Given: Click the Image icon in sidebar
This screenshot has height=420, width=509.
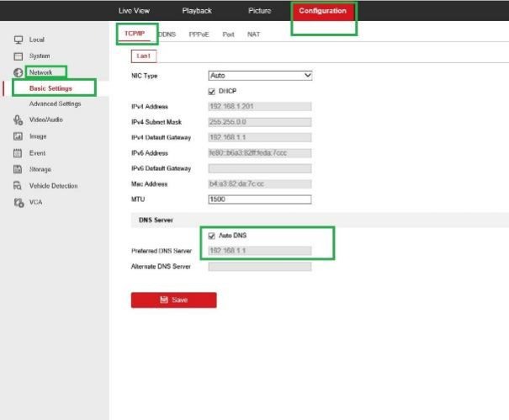Looking at the screenshot, I should (18, 136).
